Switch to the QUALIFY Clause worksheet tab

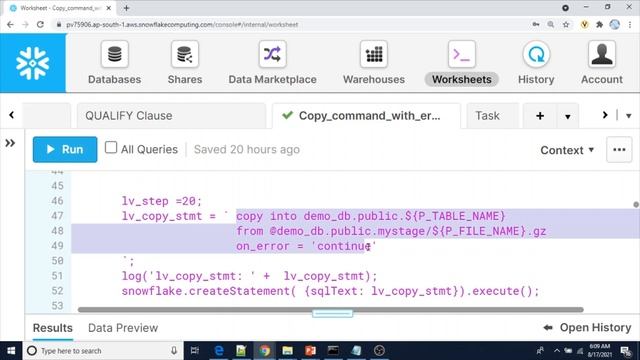tap(171, 116)
